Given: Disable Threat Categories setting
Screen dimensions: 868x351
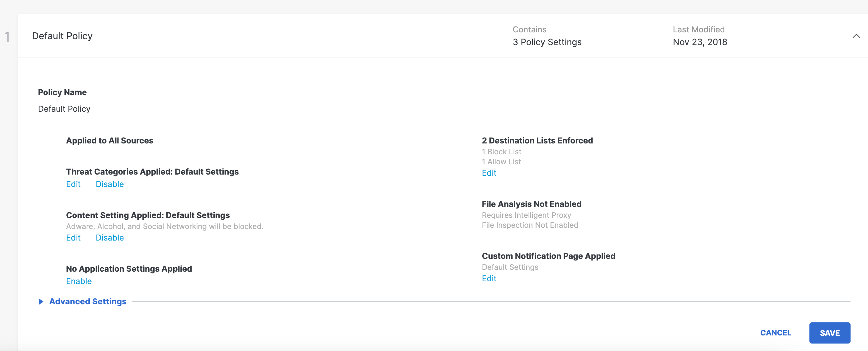Looking at the screenshot, I should (x=109, y=184).
